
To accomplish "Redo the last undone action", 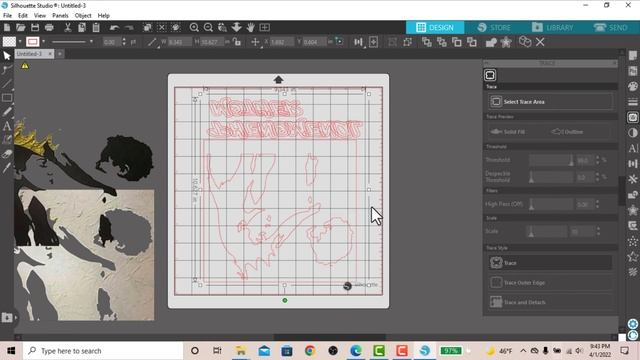I will (x=129, y=27).
